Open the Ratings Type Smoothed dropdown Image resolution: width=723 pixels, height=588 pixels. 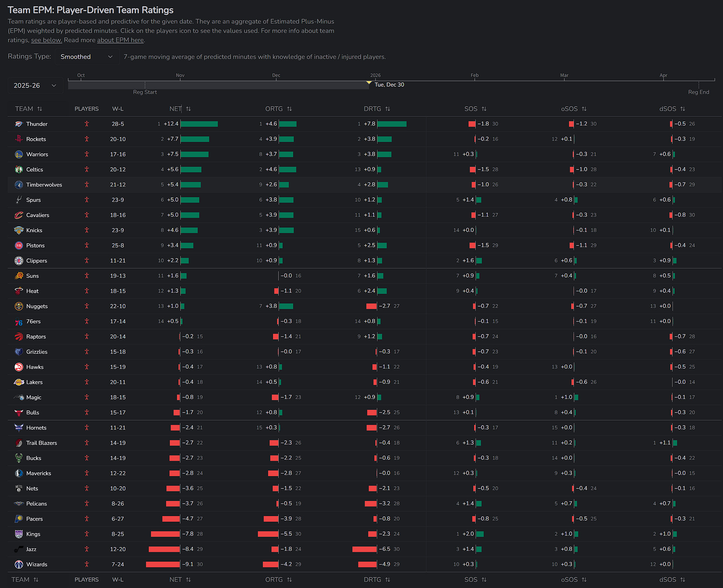[x=87, y=57]
